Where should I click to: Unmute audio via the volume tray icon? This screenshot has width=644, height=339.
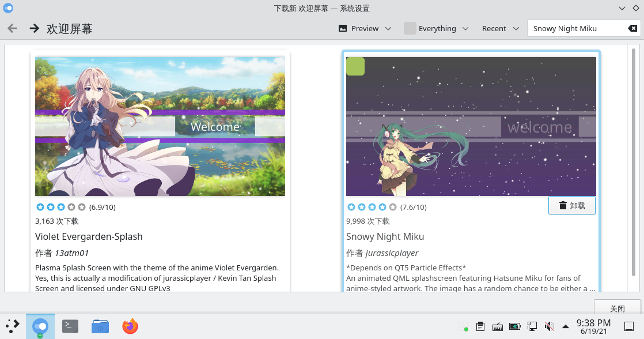pyautogui.click(x=549, y=327)
